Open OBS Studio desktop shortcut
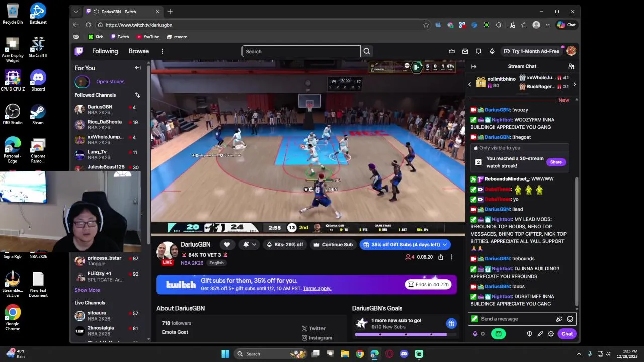The height and width of the screenshot is (362, 644). (x=13, y=114)
